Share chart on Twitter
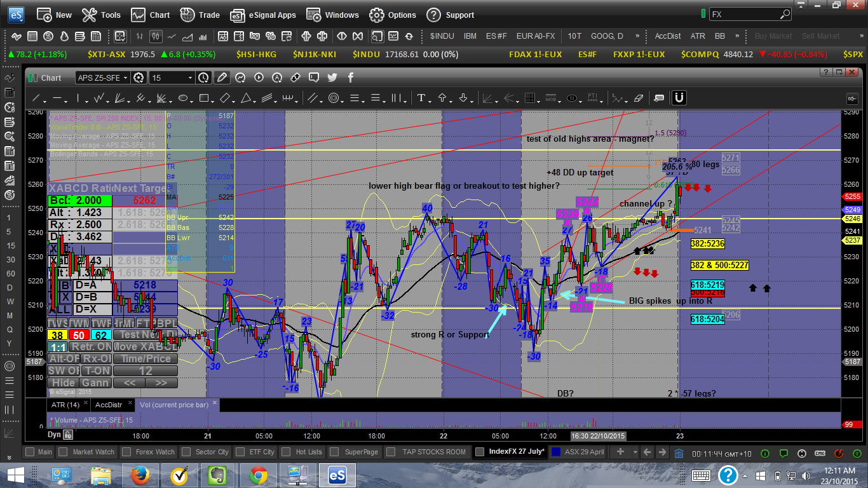The height and width of the screenshot is (488, 868). [x=332, y=78]
